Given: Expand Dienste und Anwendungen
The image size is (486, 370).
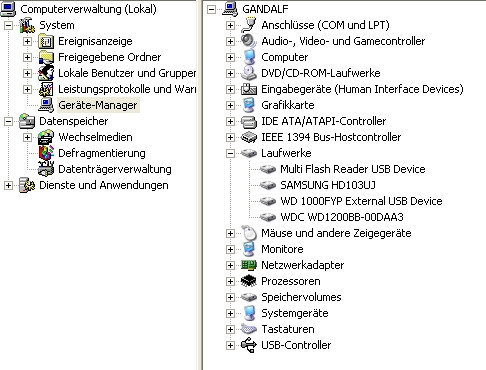Looking at the screenshot, I should coord(8,185).
